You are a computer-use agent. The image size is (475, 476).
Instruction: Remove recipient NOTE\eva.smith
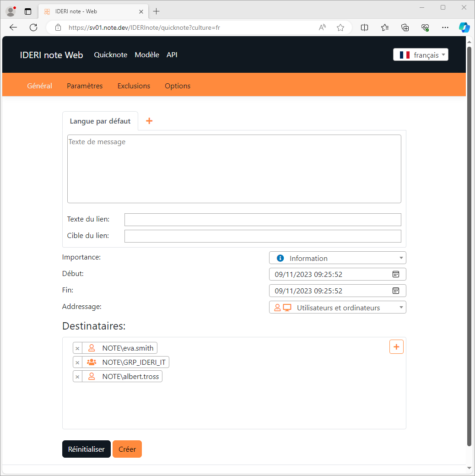77,348
